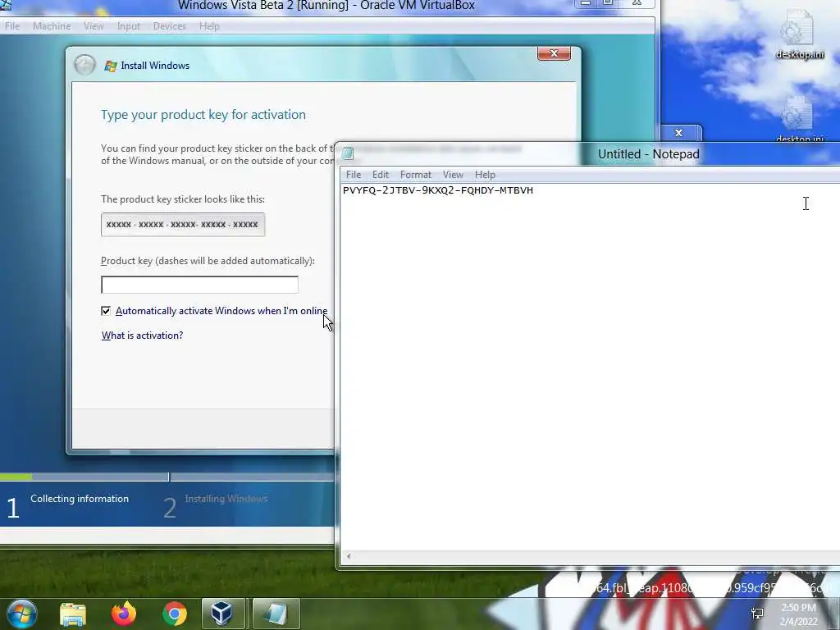
Task: Click the back arrow in Install Windows
Action: point(84,66)
